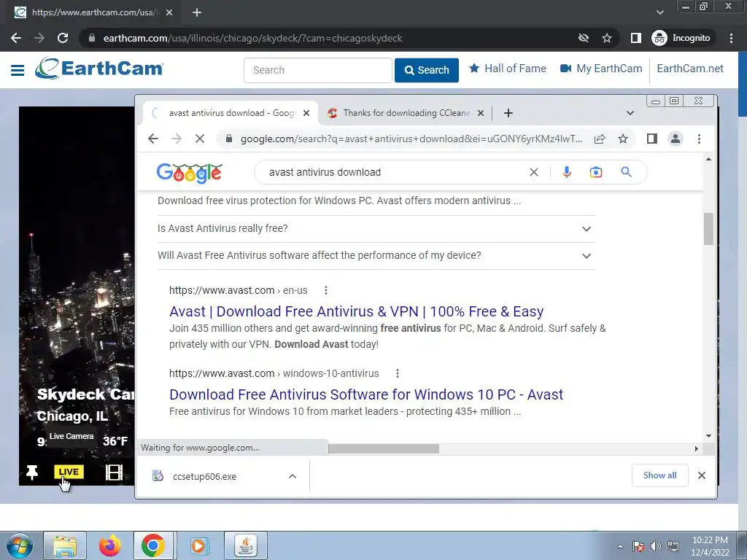This screenshot has width=747, height=560.
Task: Expand 'Is Avast Antivirus really free?'
Action: click(376, 228)
